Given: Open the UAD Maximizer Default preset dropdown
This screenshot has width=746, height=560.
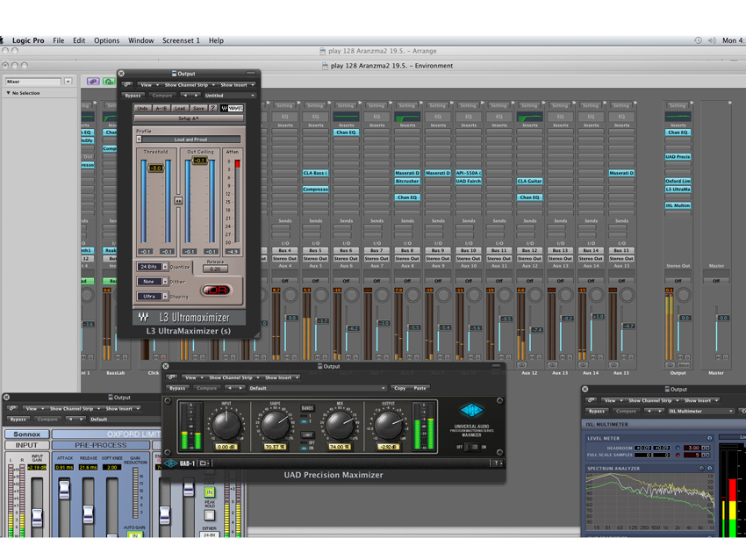Looking at the screenshot, I should (317, 388).
